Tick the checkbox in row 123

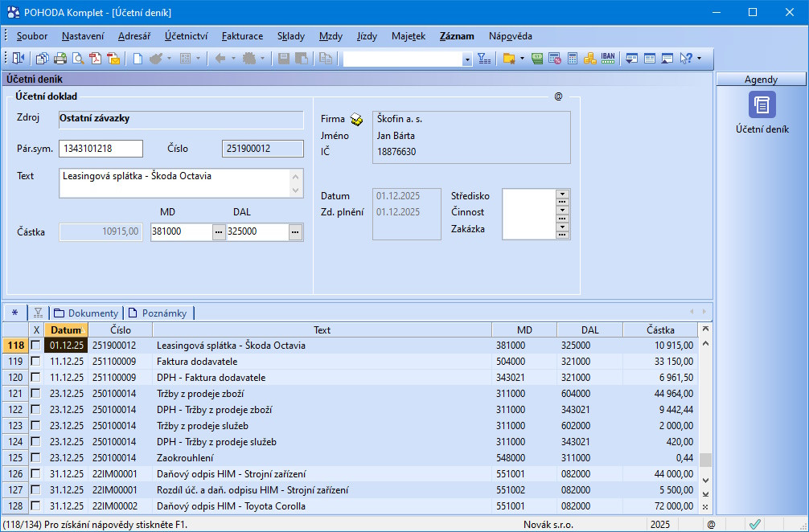[35, 426]
